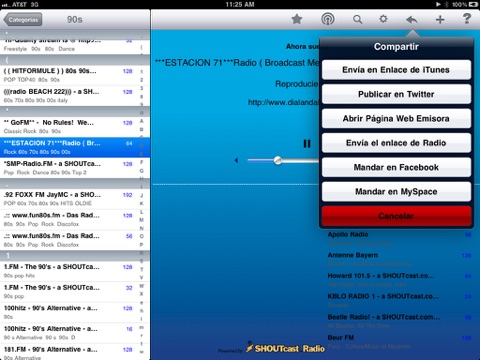
Task: Tap the broadcast antenna icon
Action: pos(328,19)
